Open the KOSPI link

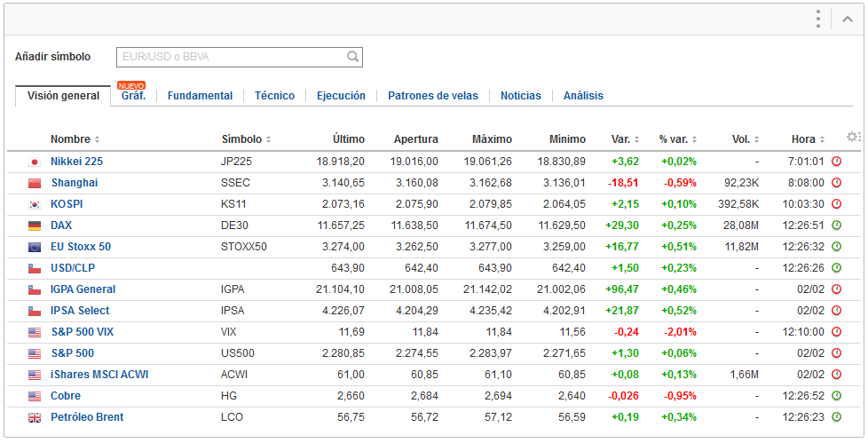click(67, 204)
